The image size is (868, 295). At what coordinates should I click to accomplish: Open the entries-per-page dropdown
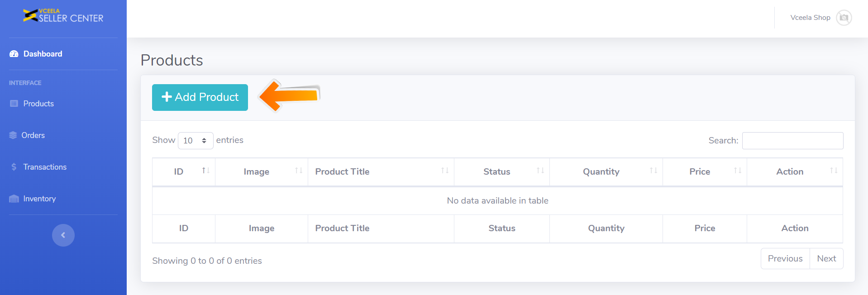(196, 141)
